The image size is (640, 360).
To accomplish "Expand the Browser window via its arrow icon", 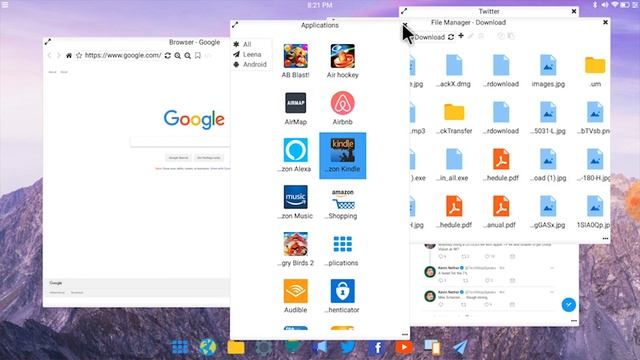I will 48,42.
